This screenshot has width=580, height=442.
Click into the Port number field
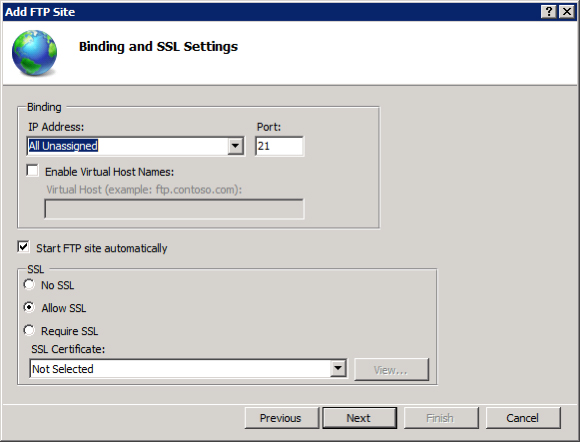click(x=279, y=146)
